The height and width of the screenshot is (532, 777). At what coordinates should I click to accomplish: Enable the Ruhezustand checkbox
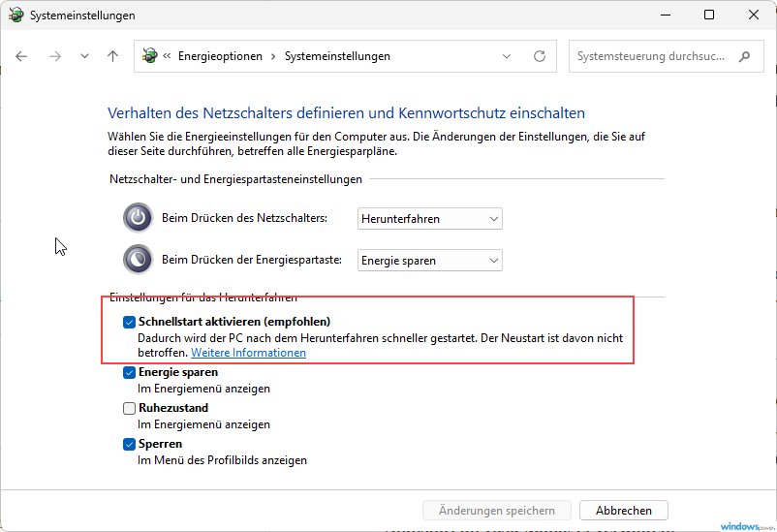pyautogui.click(x=129, y=408)
